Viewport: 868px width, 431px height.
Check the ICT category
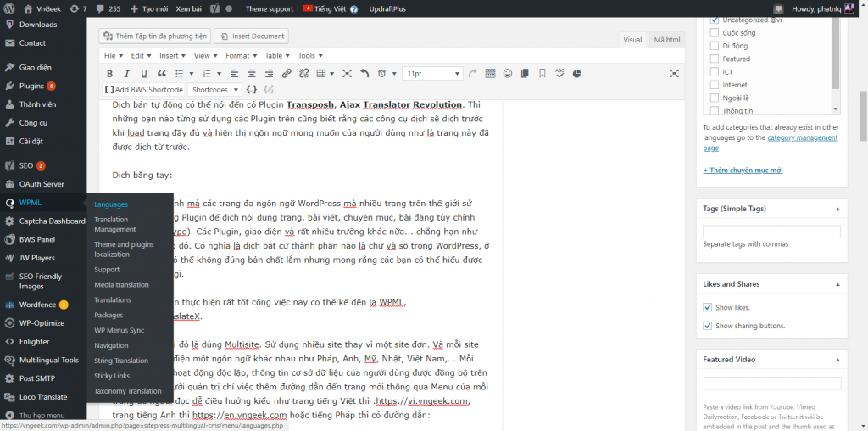coord(714,72)
